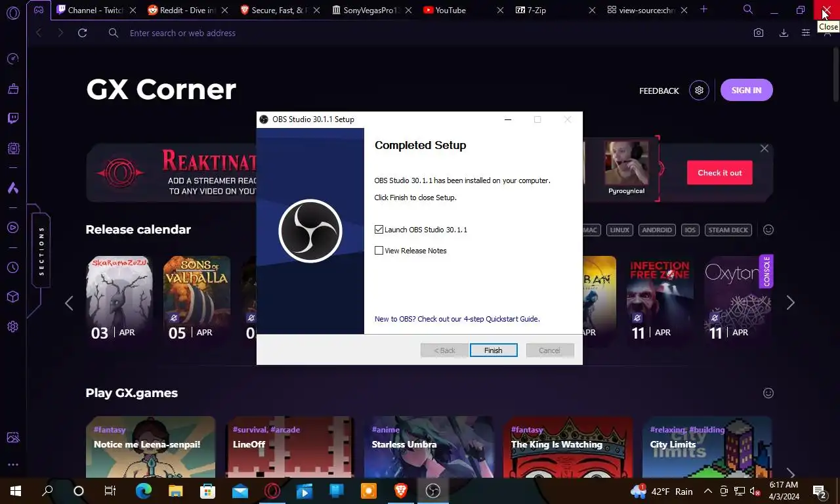The image size is (840, 504).
Task: Take a snapshot with the camera icon
Action: pyautogui.click(x=759, y=33)
